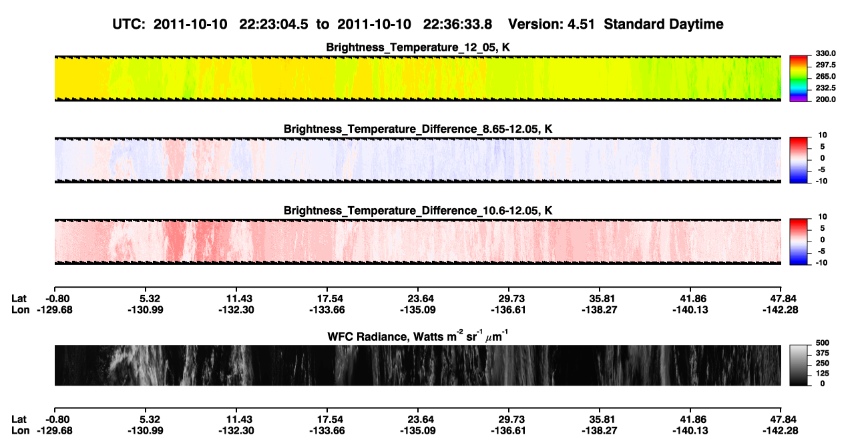Click longitude -142.28 under the WFC Radiance strip
The image size is (868, 445).
tap(781, 430)
